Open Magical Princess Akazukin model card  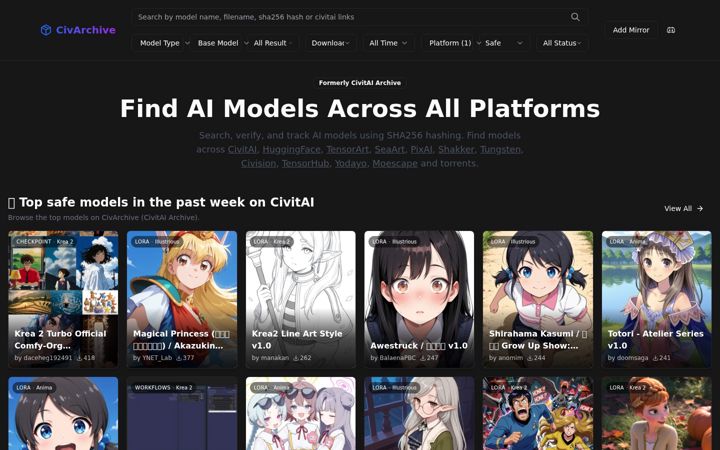182,299
